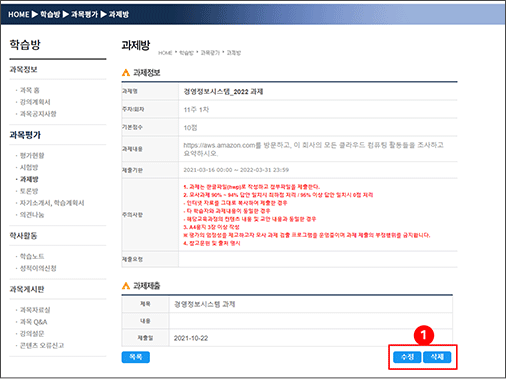Click assignment title 경영정보시스템_2022 과제

click(223, 92)
